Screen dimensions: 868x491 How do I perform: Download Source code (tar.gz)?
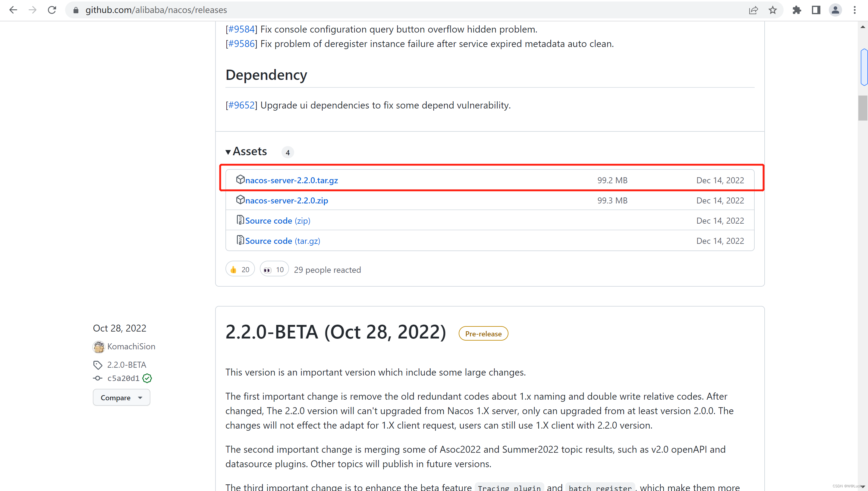[283, 241]
